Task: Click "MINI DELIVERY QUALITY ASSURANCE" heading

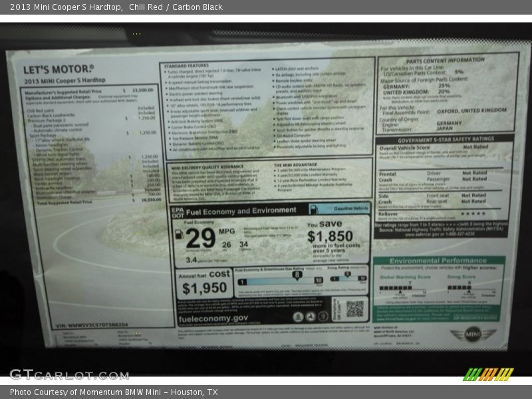Action: point(207,168)
